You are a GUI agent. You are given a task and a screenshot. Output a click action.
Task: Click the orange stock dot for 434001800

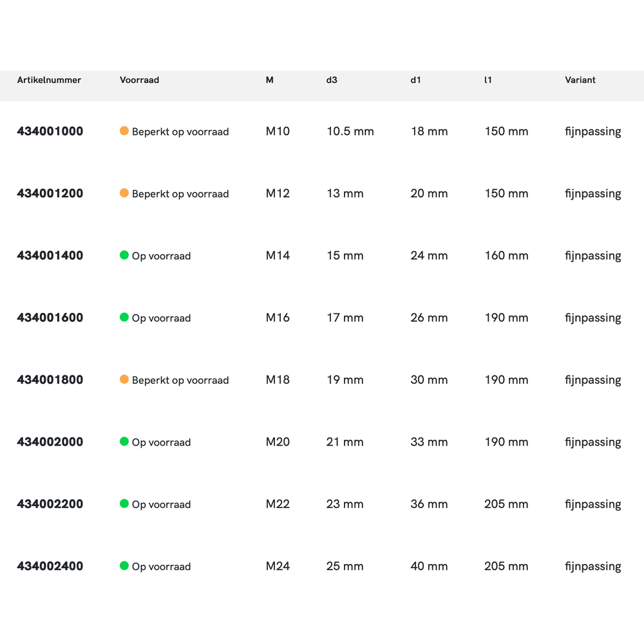click(x=124, y=379)
